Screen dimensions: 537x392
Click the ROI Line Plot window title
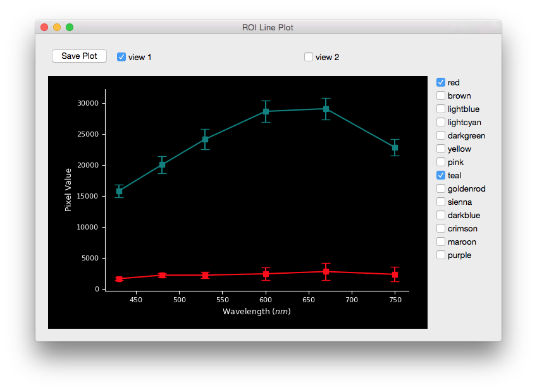[x=268, y=27]
